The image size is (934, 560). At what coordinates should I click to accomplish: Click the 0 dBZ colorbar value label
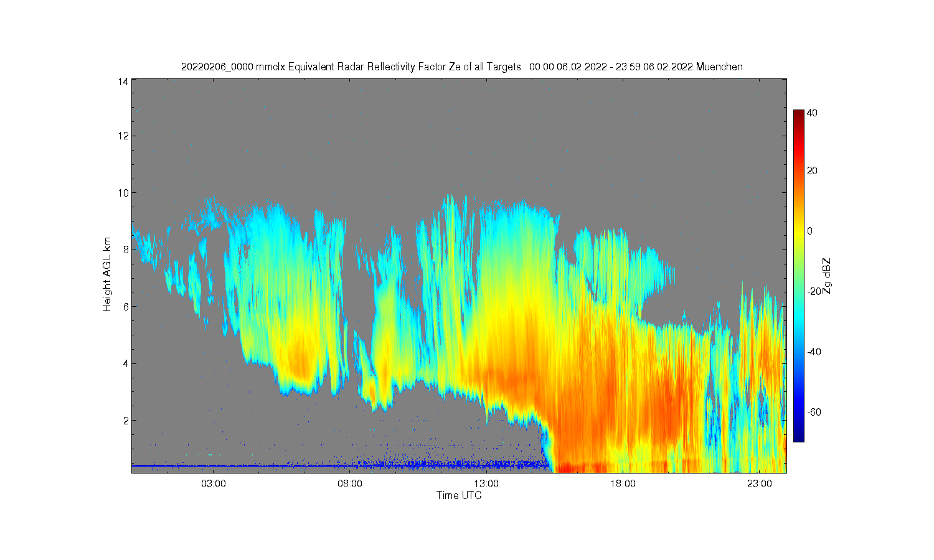coord(809,231)
